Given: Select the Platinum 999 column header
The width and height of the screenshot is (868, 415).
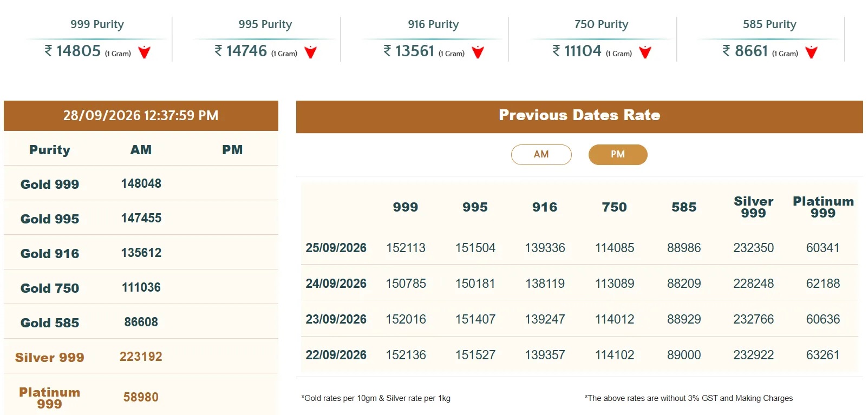Looking at the screenshot, I should (x=823, y=207).
